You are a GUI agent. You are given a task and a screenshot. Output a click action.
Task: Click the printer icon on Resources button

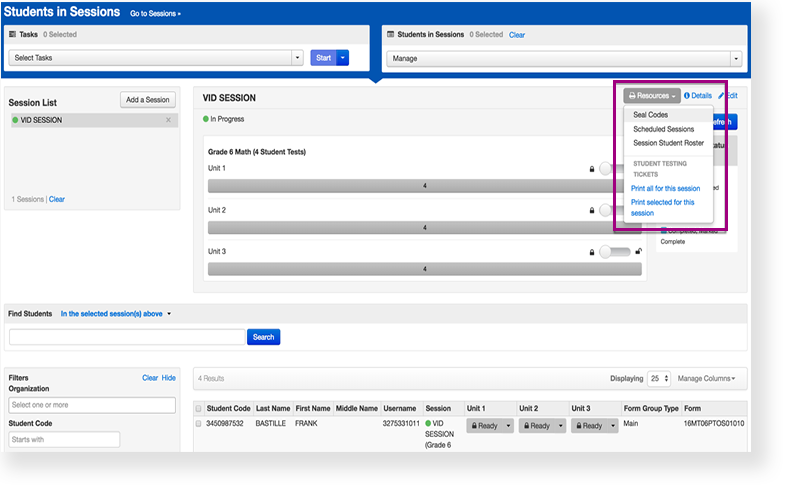[x=632, y=96]
